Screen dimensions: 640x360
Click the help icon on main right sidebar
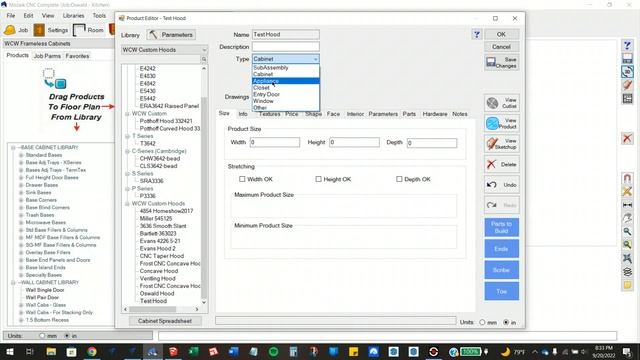click(x=627, y=45)
